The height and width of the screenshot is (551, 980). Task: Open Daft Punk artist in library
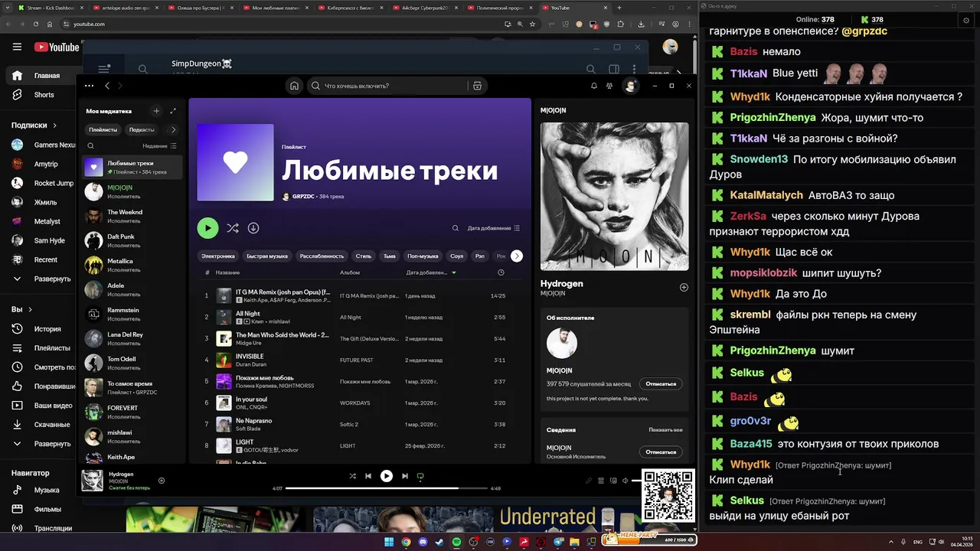coord(132,240)
